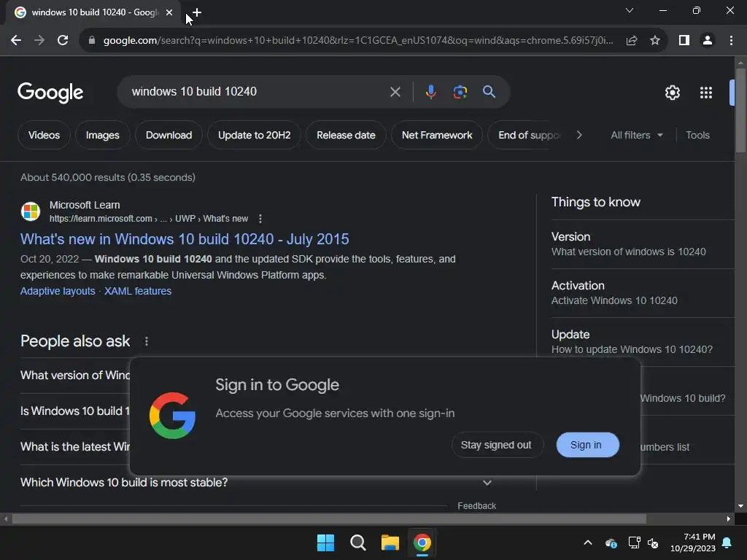Viewport: 747px width, 560px height.
Task: Expand the 'What is the latest Win…' question
Action: tap(75, 447)
